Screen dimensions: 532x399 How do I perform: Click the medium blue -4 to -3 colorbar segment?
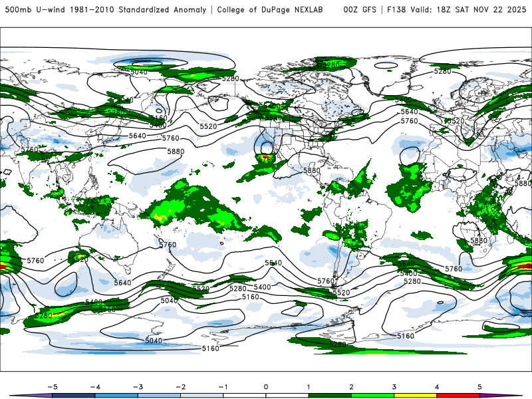(x=116, y=396)
